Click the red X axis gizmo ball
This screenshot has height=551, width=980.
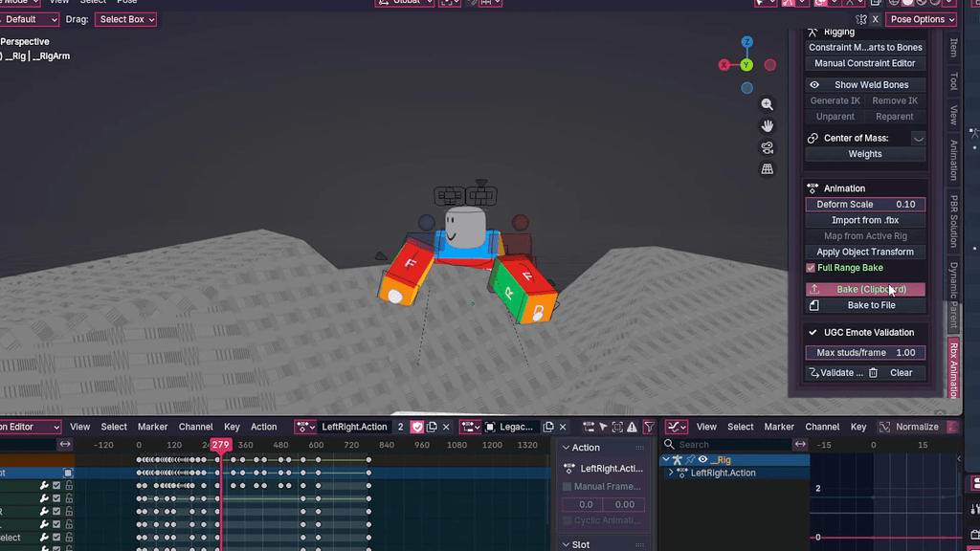pos(724,65)
